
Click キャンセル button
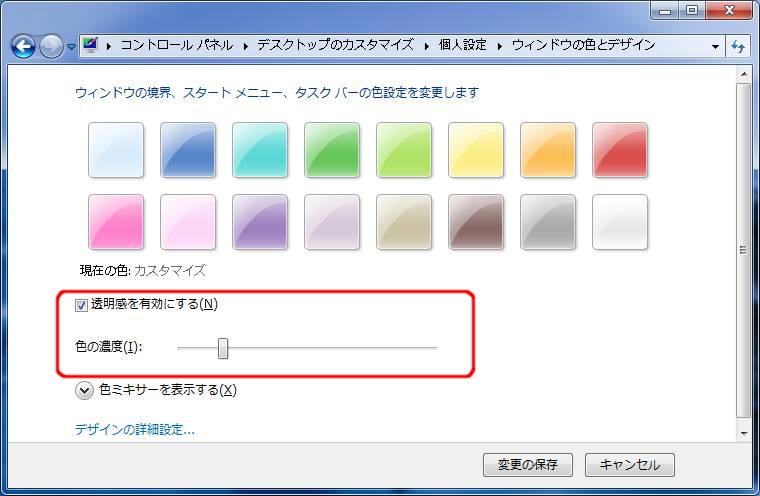coord(630,465)
